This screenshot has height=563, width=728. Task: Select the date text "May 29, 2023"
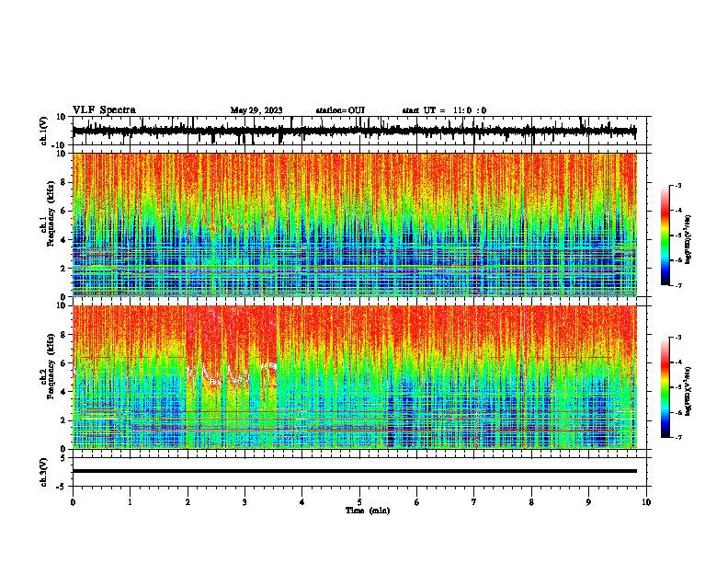click(256, 110)
